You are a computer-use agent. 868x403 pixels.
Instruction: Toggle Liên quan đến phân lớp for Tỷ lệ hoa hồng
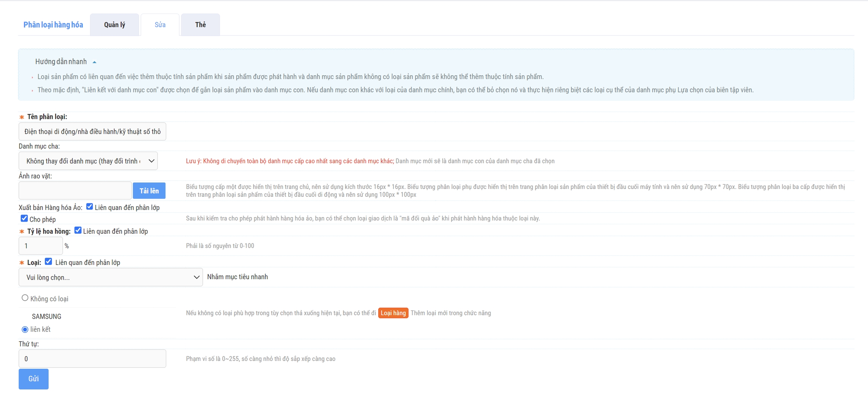78,230
